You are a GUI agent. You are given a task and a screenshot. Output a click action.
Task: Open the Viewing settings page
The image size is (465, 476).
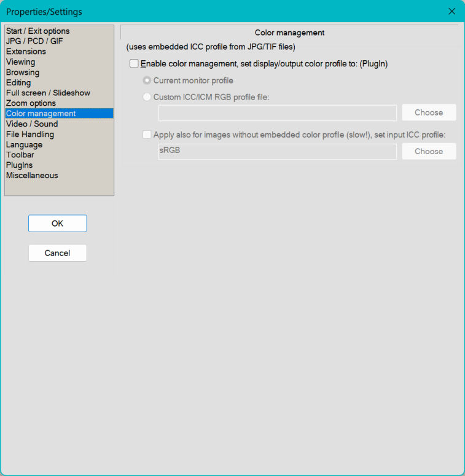point(20,62)
